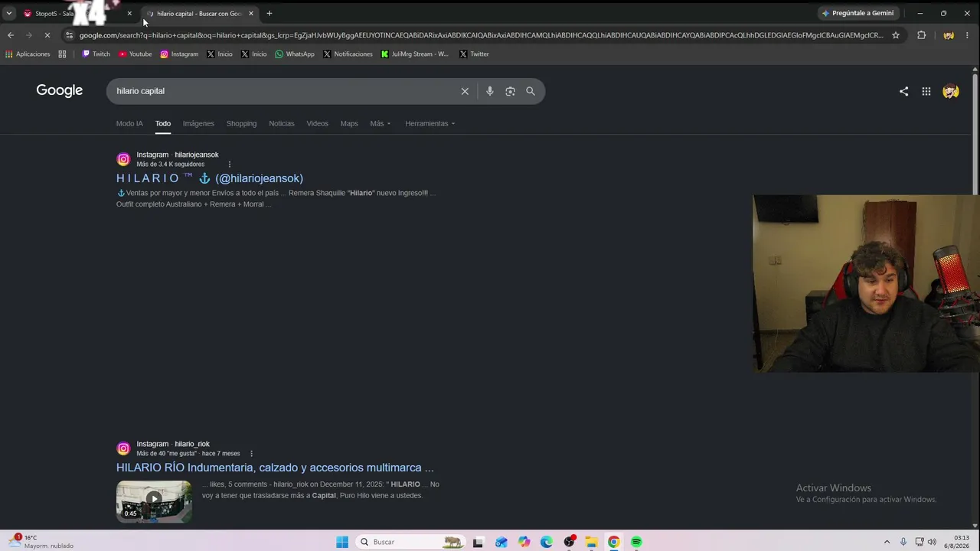980x551 pixels.
Task: Open the WhatsApp bookmark
Action: 295,54
